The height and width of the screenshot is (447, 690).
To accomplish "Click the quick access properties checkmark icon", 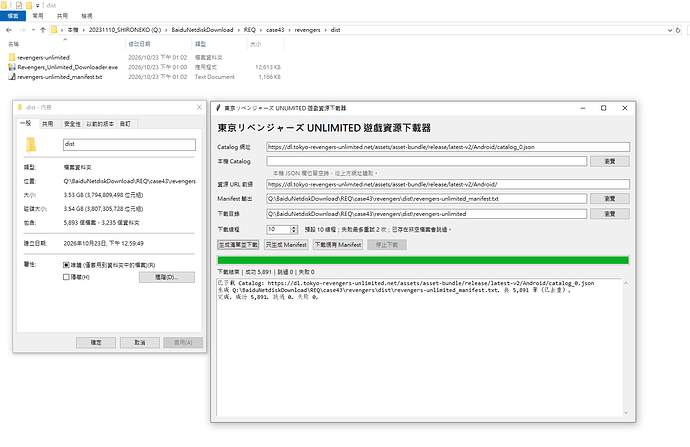I will point(19,5).
